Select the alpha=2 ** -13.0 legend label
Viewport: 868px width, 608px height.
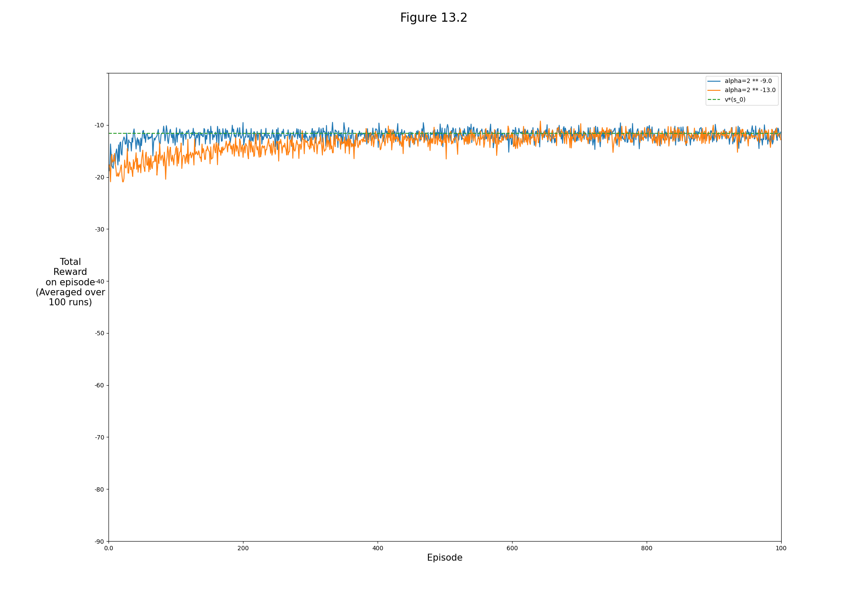[750, 90]
